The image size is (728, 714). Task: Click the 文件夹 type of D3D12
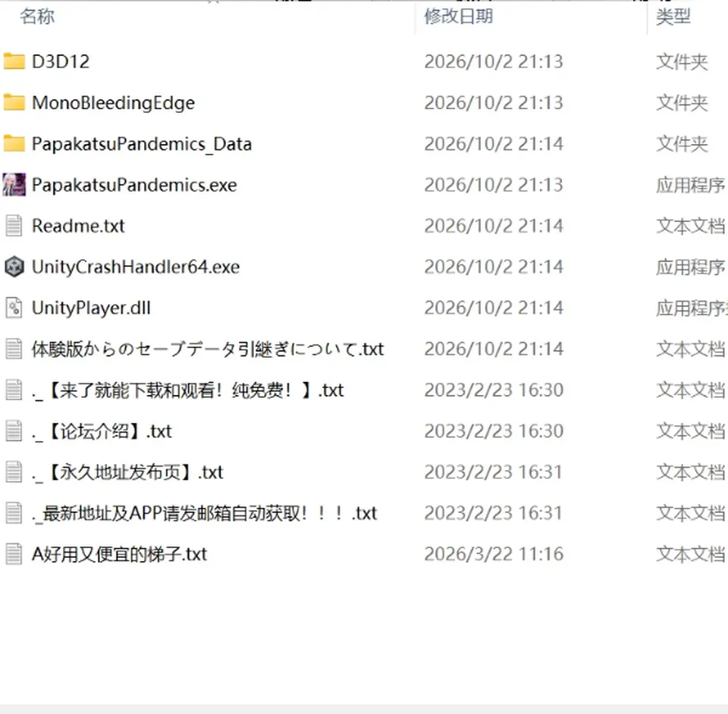pos(682,61)
